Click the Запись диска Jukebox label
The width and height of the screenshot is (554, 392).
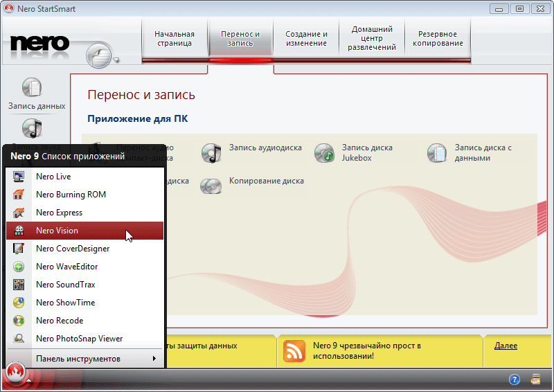[367, 152]
